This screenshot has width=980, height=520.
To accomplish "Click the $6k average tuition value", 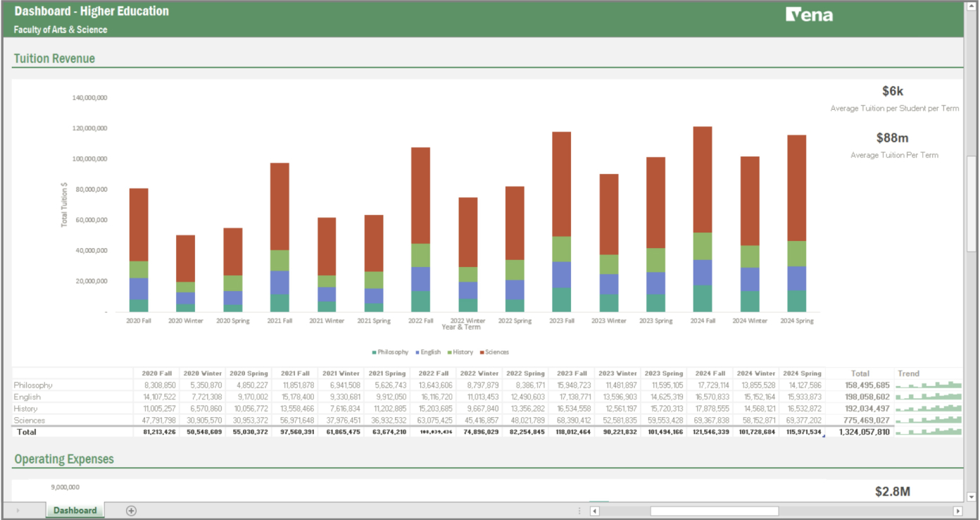I will click(893, 91).
